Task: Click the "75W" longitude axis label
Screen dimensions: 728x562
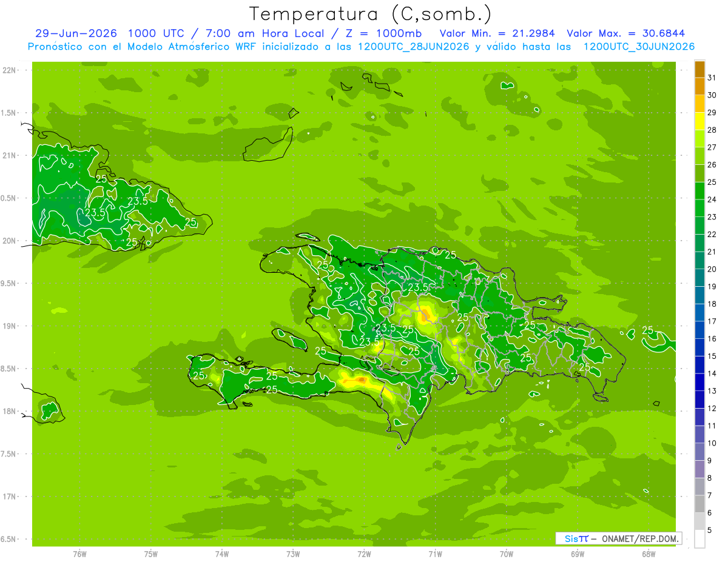Action: [151, 554]
